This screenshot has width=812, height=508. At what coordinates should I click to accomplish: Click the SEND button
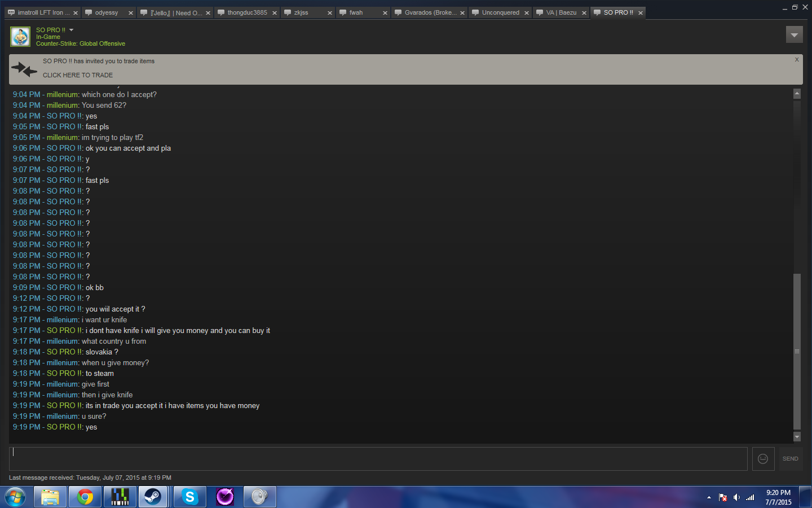tap(790, 459)
